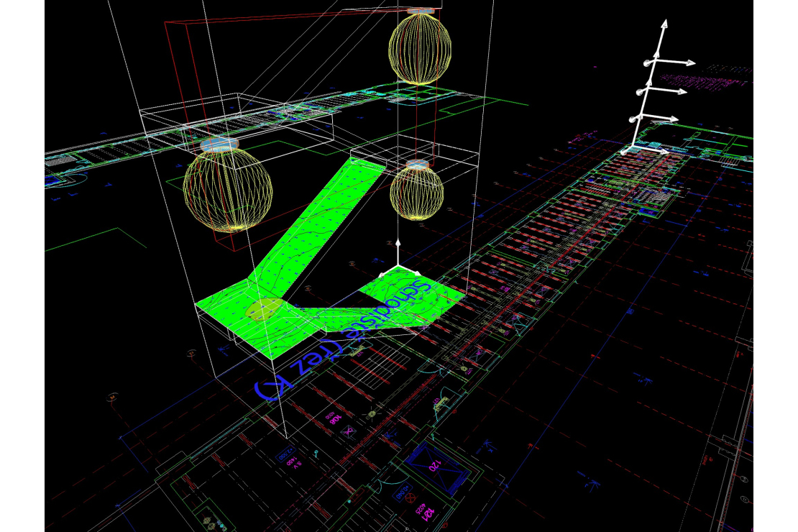Click the blue 'Schodiste (rez K)' label text
The height and width of the screenshot is (532, 798).
pyautogui.click(x=342, y=339)
